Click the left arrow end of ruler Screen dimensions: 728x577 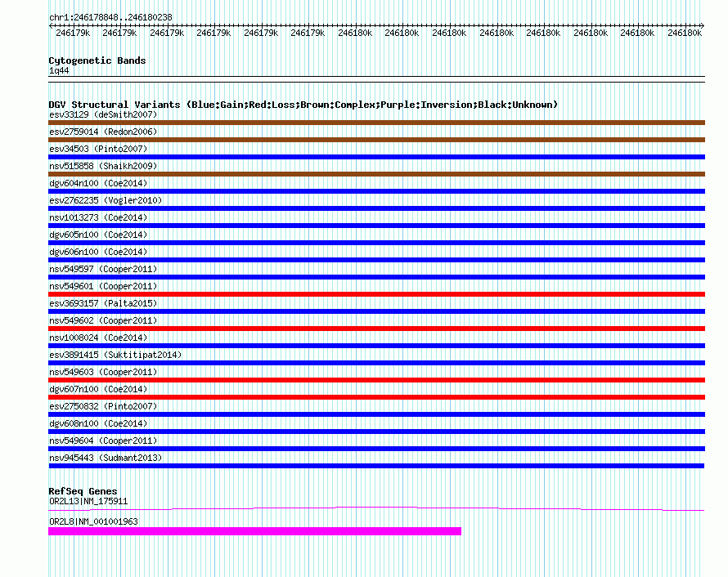click(52, 25)
